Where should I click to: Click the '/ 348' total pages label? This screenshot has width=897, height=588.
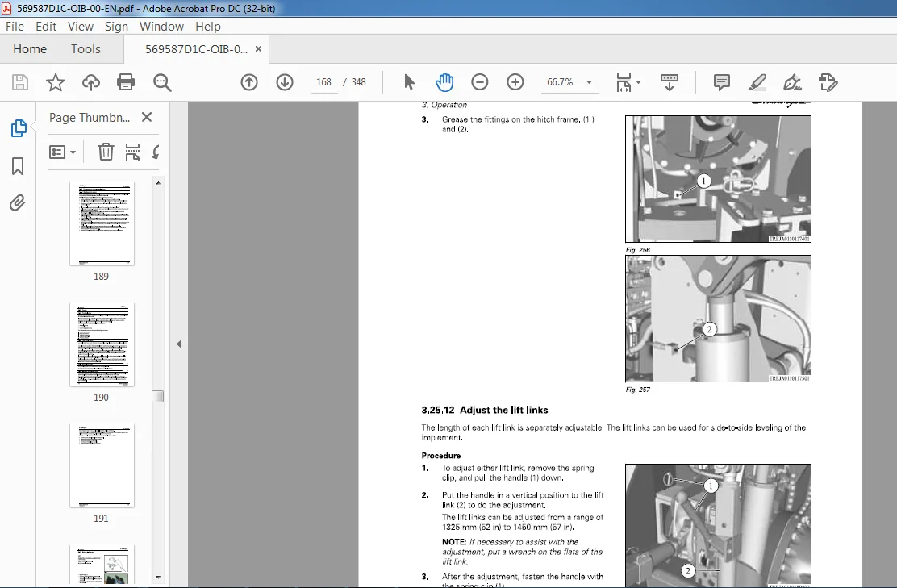(355, 82)
